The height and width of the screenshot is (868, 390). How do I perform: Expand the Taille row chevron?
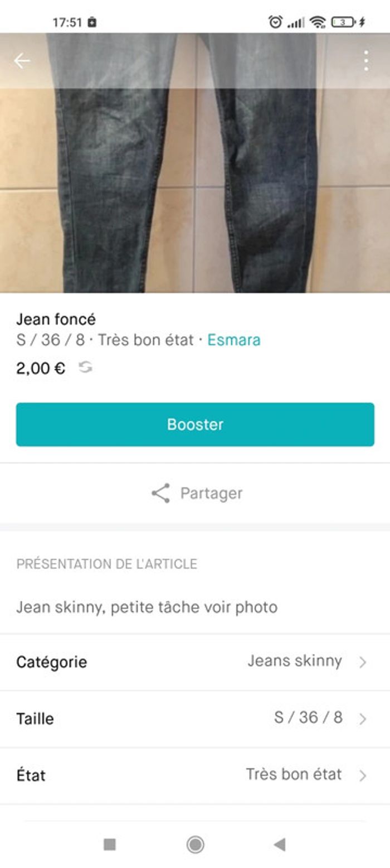coord(363,718)
